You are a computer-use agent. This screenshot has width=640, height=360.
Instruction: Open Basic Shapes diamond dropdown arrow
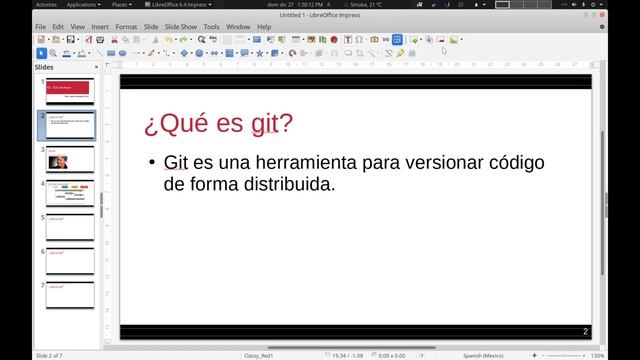(x=191, y=53)
